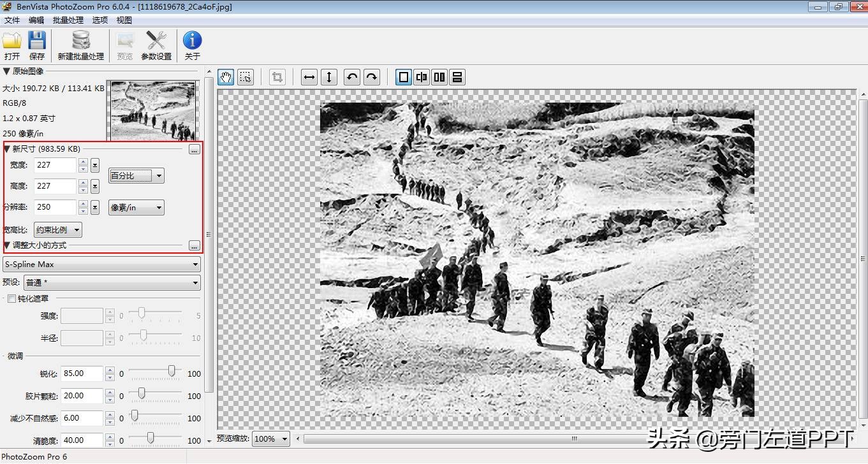Click the 关于 (About) info icon
The width and height of the screenshot is (868, 464).
click(x=192, y=41)
